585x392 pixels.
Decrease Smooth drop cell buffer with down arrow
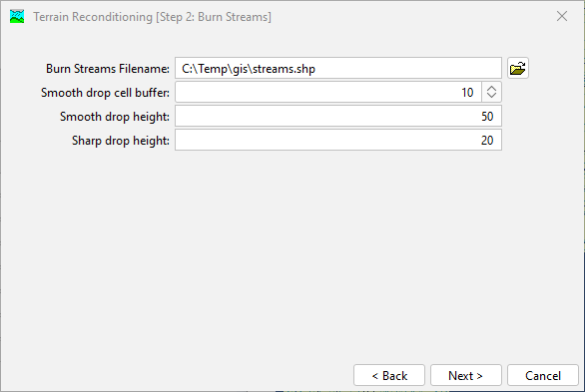point(491,96)
